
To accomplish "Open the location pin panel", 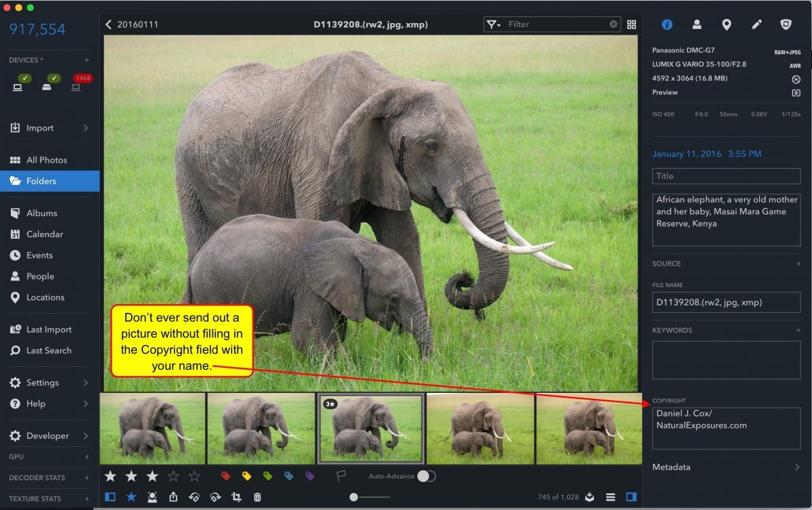I will pos(726,24).
